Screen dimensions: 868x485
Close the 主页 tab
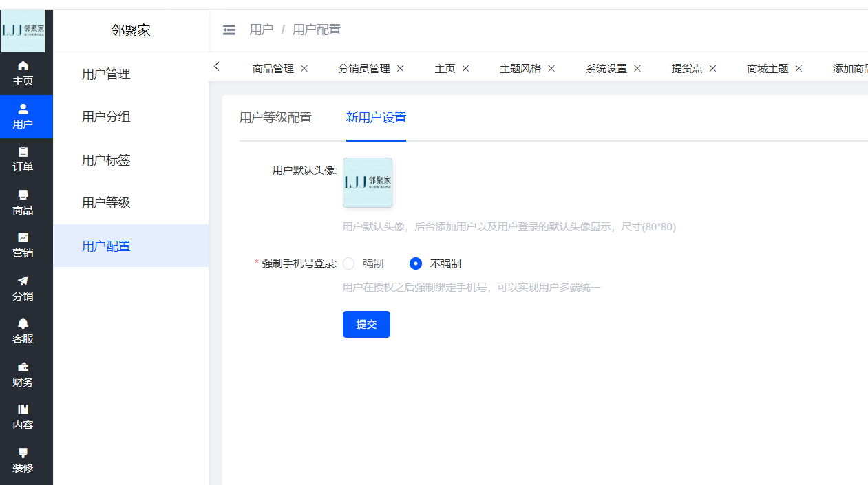click(465, 68)
